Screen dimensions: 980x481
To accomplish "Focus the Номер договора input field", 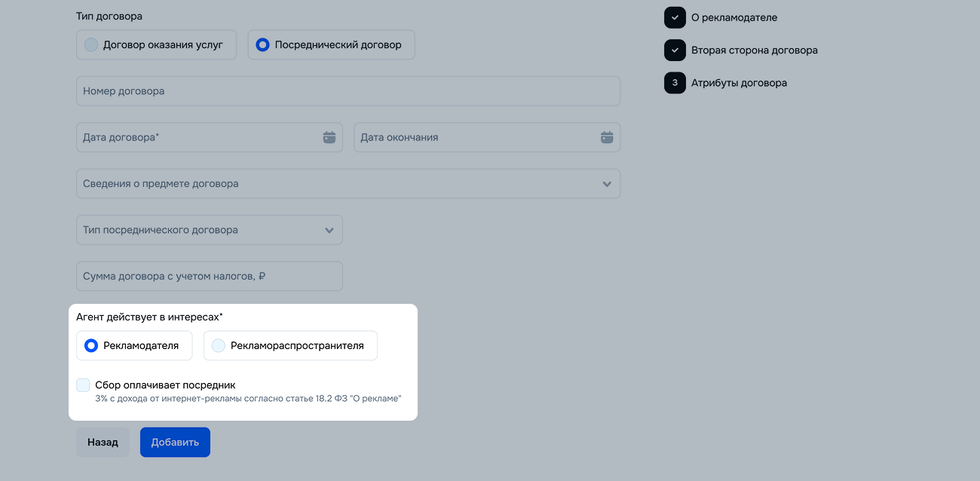I will 348,91.
